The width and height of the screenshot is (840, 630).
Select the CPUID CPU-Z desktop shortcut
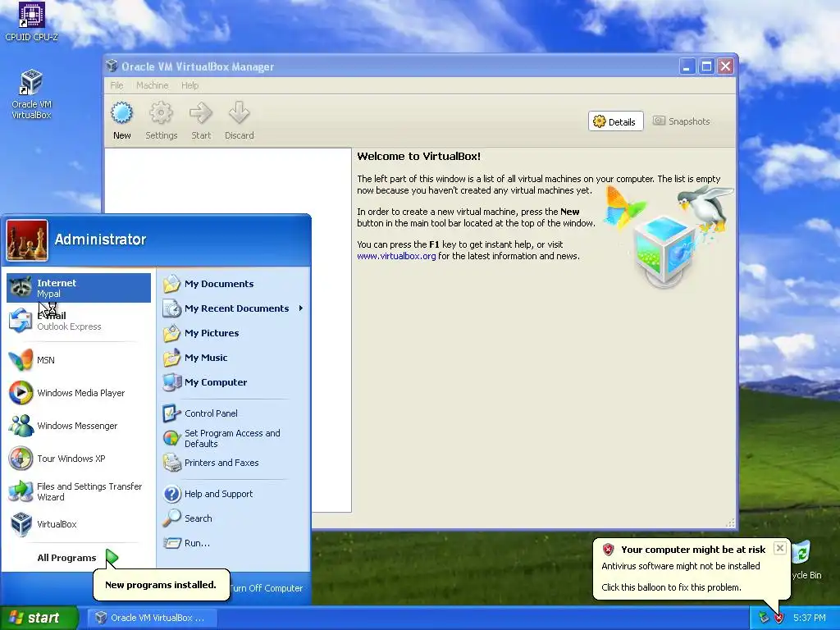tap(31, 21)
